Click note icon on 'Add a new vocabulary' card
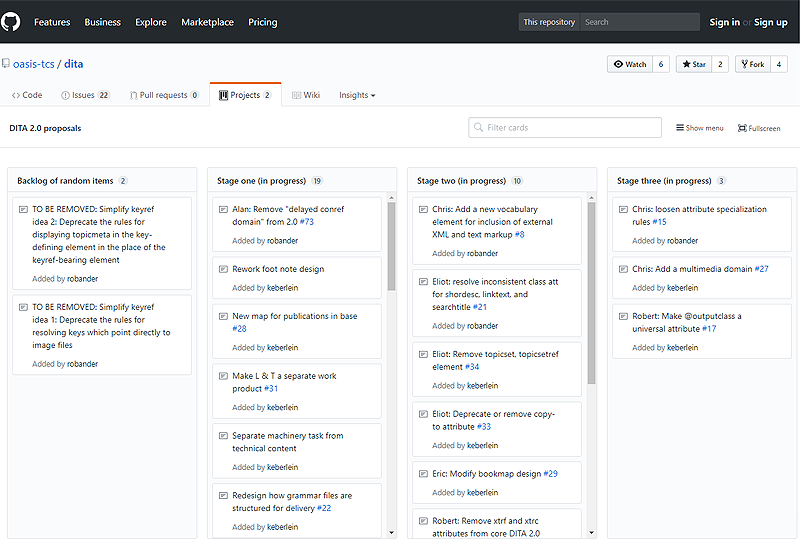Image resolution: width=800 pixels, height=540 pixels. click(423, 209)
